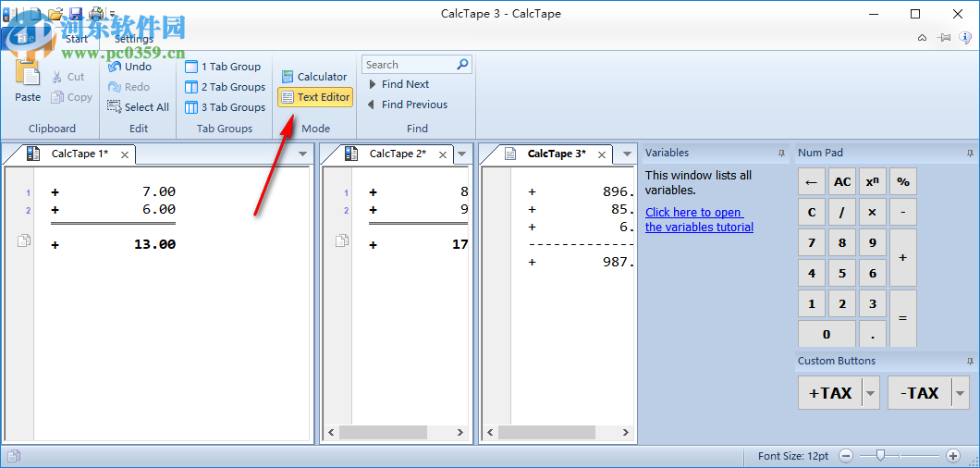980x468 pixels.
Task: Decrease font size with minus button
Action: point(846,456)
